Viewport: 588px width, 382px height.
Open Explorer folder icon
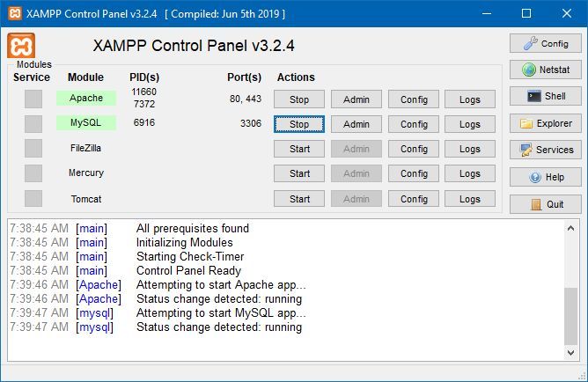pyautogui.click(x=545, y=123)
